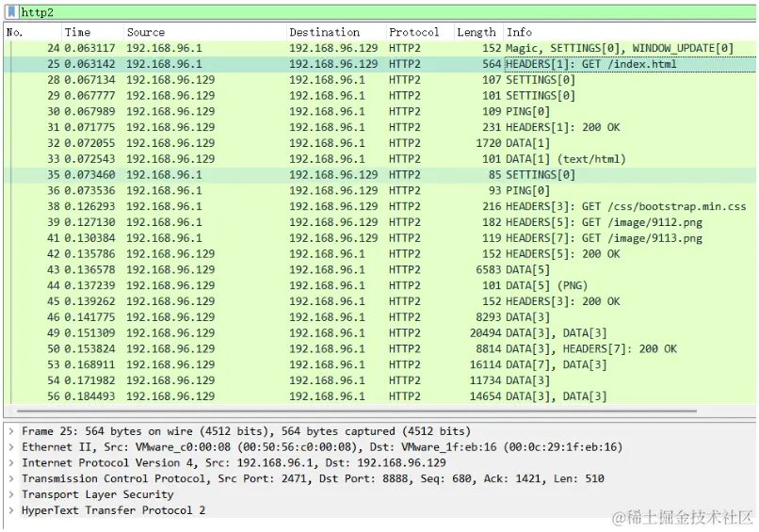Expand Transport Layer Security row
The height and width of the screenshot is (532, 759).
coord(11,494)
